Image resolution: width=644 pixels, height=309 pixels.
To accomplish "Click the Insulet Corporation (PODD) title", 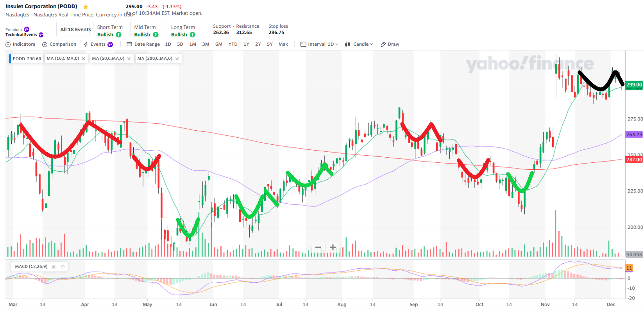I will 41,6.
